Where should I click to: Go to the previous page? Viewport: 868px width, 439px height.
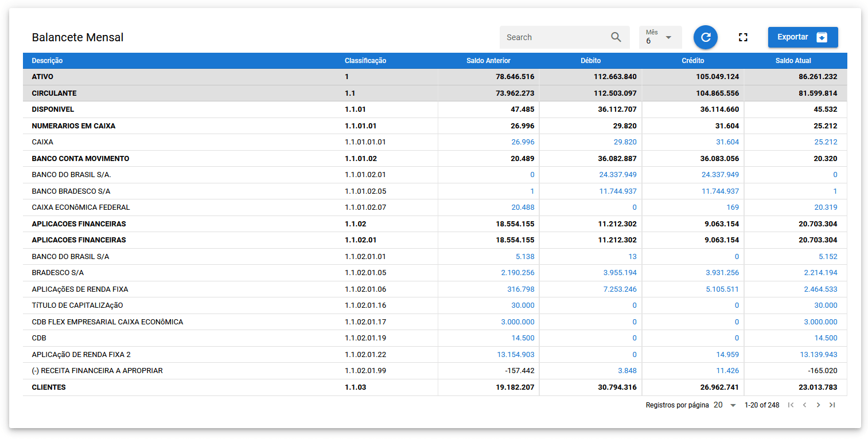(x=804, y=405)
